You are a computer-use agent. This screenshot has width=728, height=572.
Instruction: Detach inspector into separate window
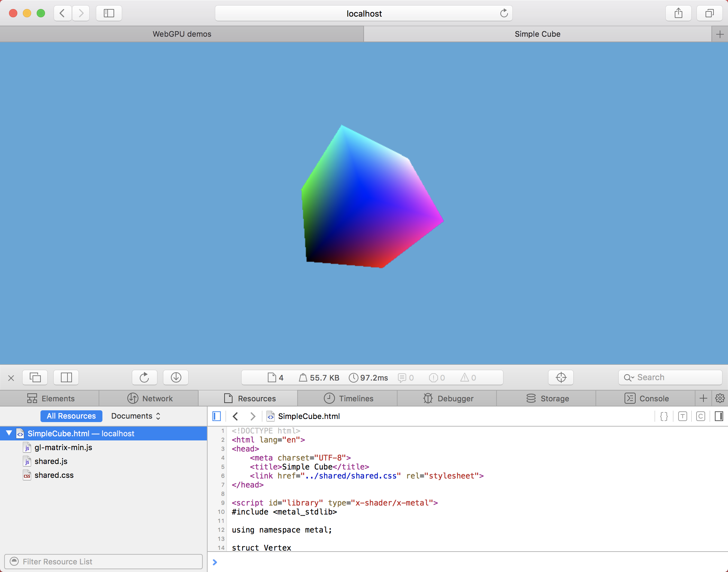point(35,377)
